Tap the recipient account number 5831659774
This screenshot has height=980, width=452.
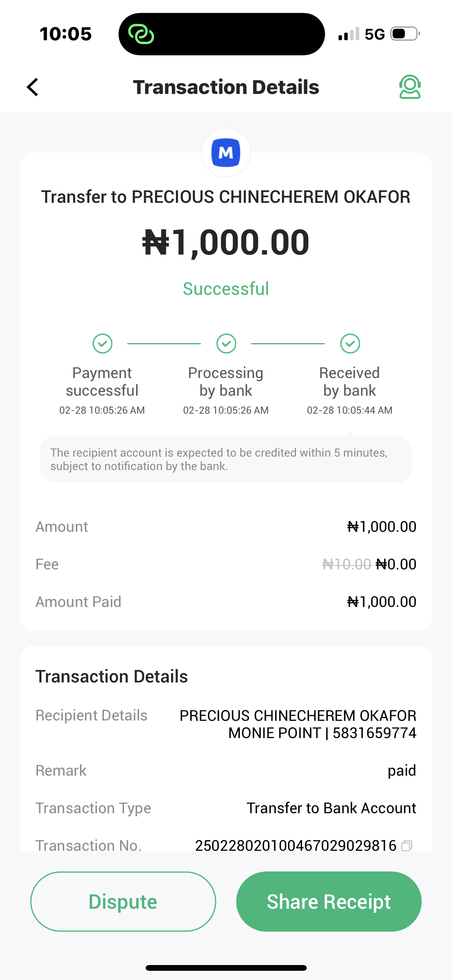pos(374,733)
